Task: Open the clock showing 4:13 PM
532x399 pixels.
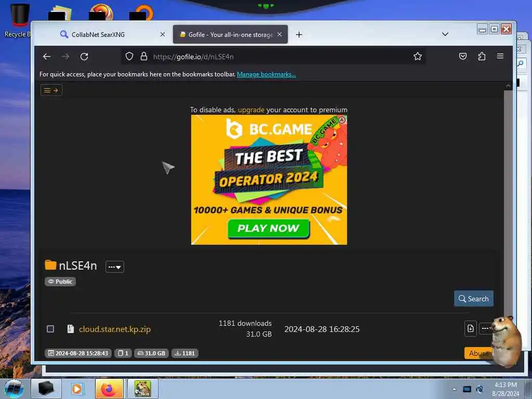Action: [x=506, y=389]
